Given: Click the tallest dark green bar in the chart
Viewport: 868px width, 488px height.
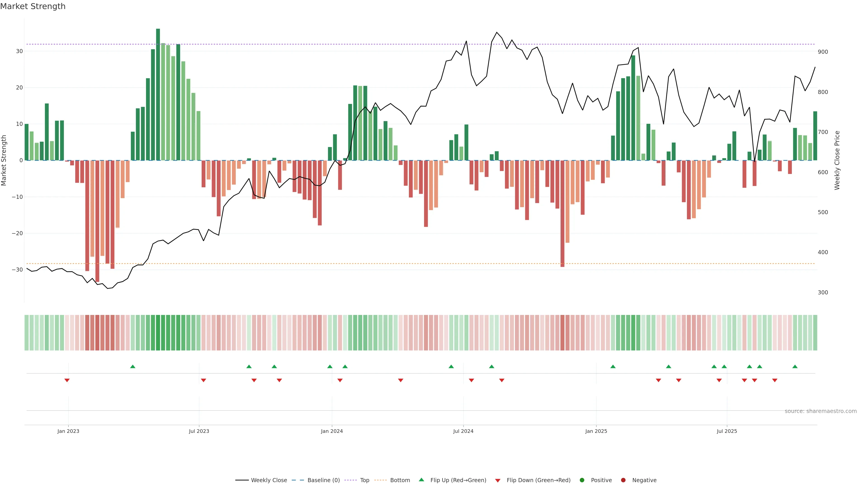Looking at the screenshot, I should [158, 94].
